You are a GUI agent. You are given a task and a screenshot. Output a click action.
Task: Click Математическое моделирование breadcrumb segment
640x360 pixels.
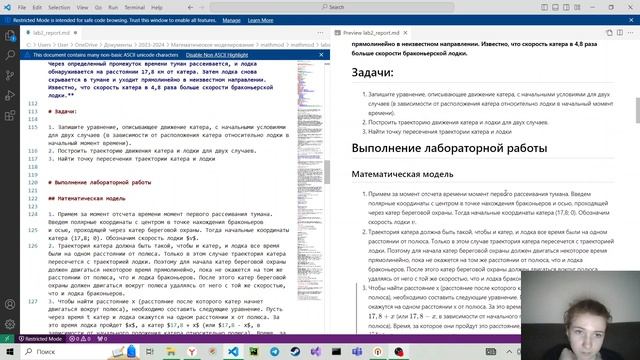(212, 45)
